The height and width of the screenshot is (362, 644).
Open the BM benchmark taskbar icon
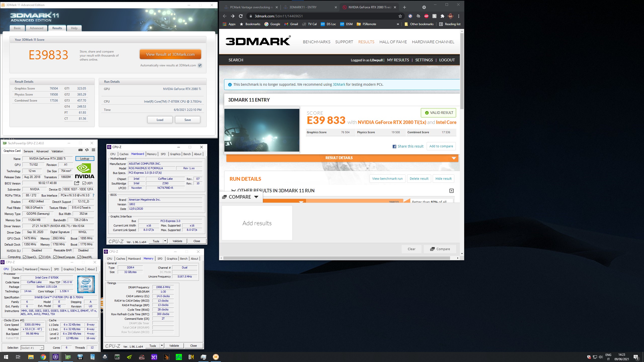click(191, 357)
